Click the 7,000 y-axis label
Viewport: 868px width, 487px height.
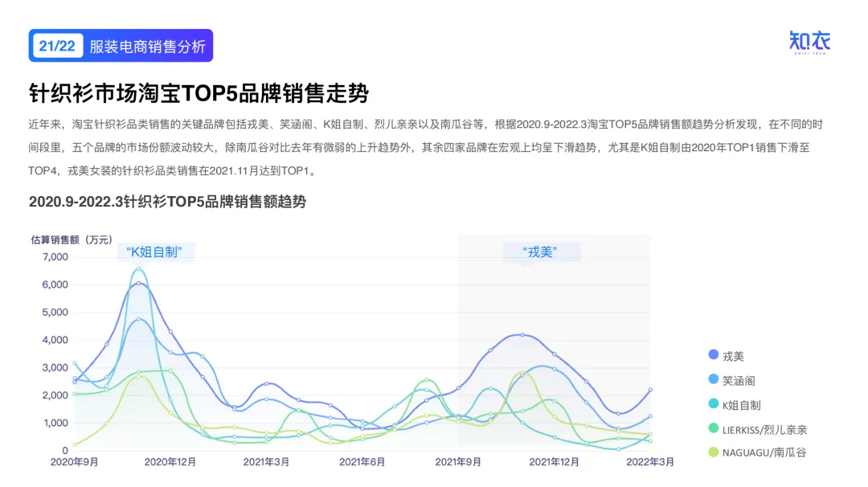pos(55,257)
